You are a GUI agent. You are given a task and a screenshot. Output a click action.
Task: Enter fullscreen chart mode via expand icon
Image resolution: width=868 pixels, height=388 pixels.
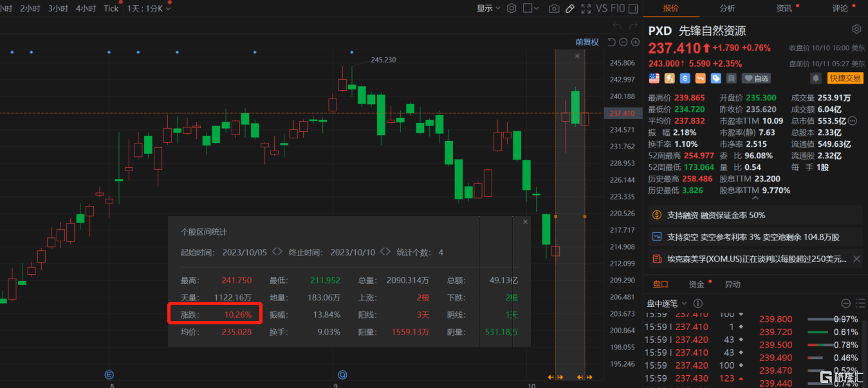point(586,8)
